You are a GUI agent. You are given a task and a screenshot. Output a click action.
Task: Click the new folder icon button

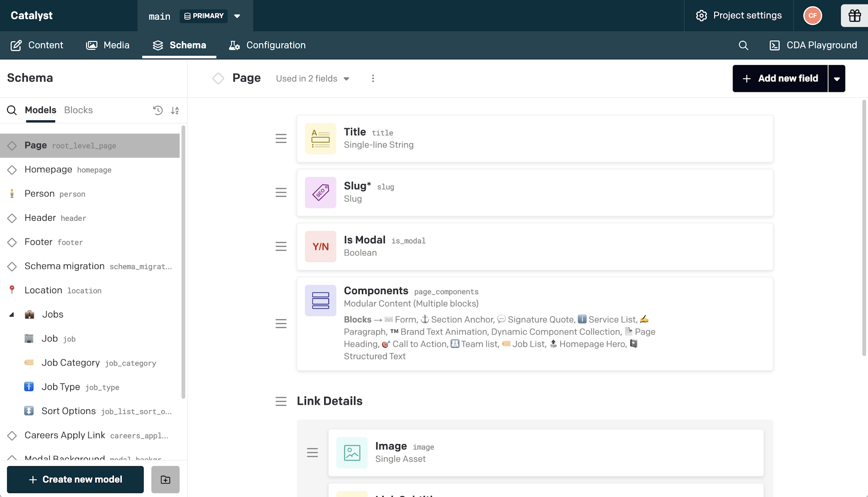point(165,479)
